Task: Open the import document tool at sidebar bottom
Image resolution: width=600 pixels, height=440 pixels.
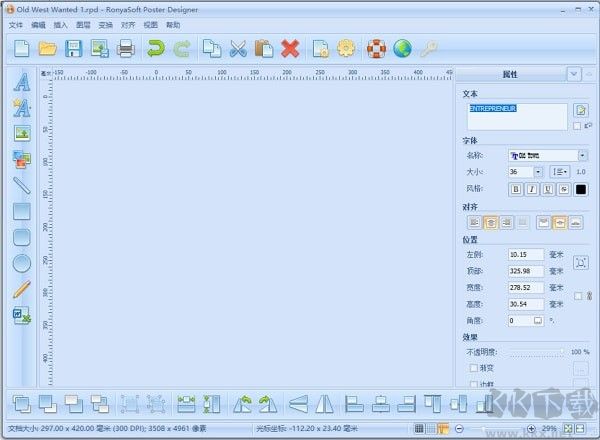Action: click(x=22, y=315)
